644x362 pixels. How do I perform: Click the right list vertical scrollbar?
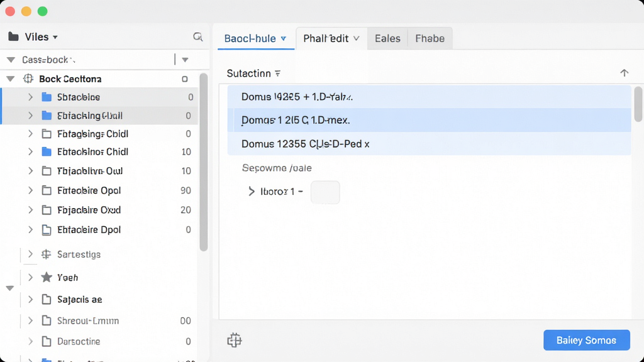[x=638, y=104]
